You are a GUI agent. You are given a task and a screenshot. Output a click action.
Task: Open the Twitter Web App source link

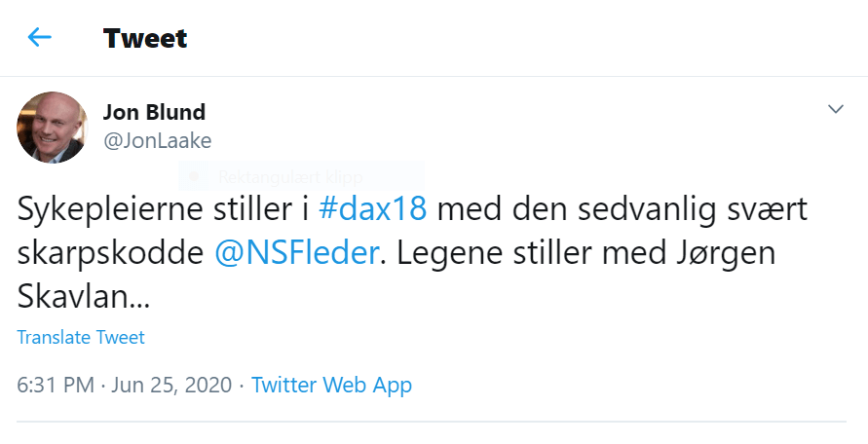(331, 385)
